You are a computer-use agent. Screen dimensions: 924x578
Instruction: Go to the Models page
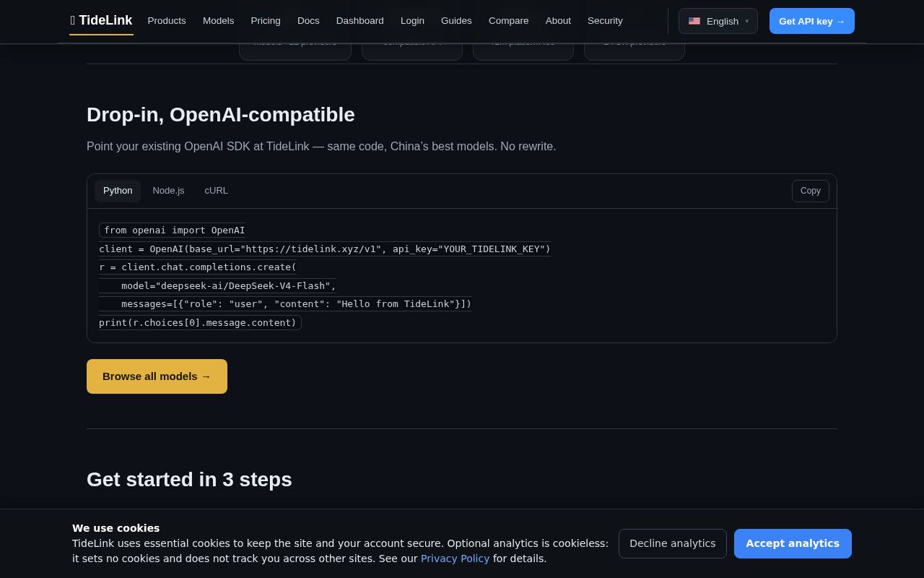[x=218, y=21]
